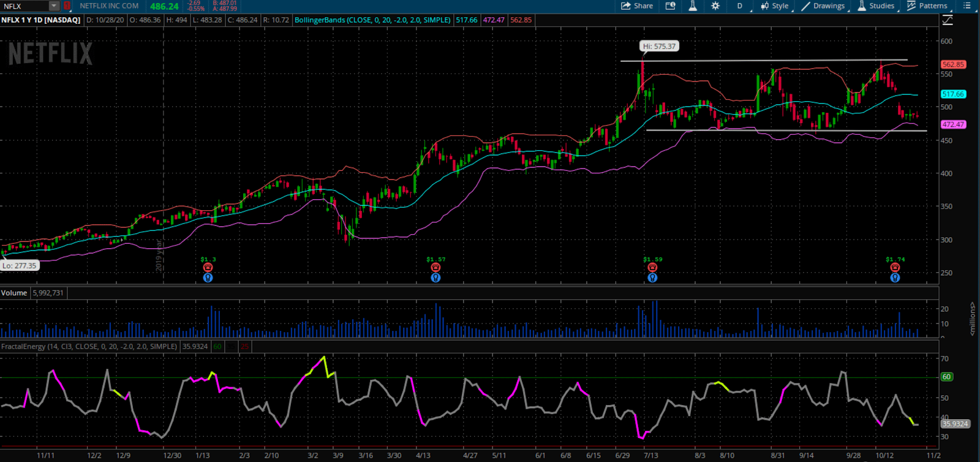This screenshot has height=462, width=980.
Task: Click Bollinger value 472.47 in header
Action: pos(494,20)
